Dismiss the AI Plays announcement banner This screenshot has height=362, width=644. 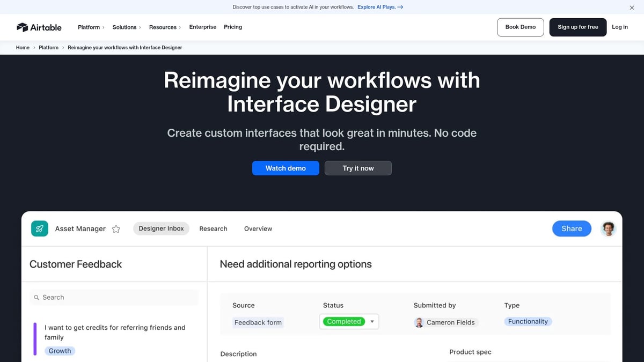tap(632, 8)
